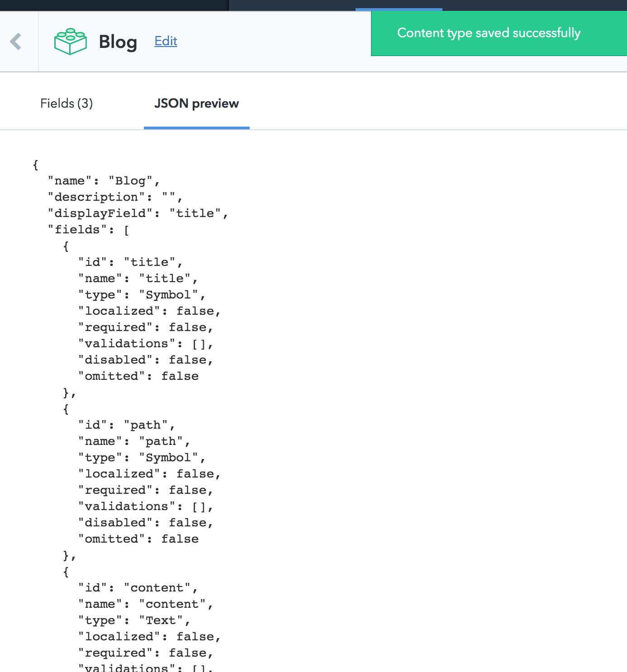Click the "name": "content" JSON line
The height and width of the screenshot is (672, 627).
pos(145,604)
